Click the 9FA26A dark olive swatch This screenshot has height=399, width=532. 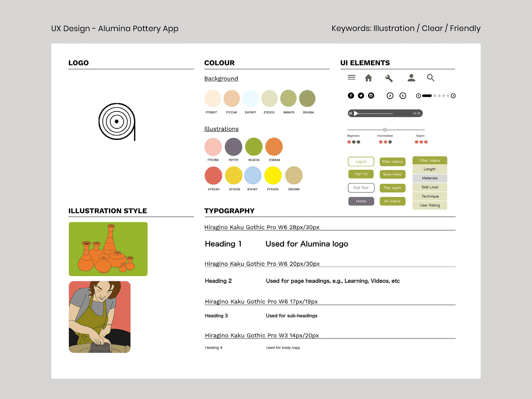[x=307, y=98]
